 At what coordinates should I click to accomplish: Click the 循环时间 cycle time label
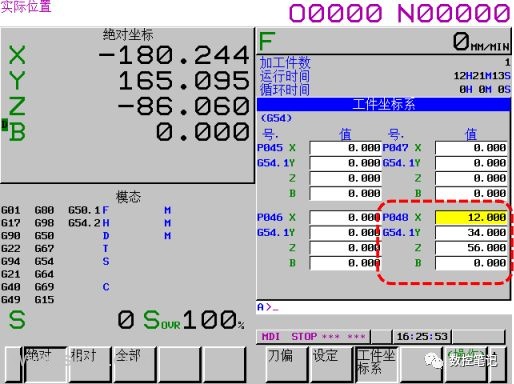(285, 90)
